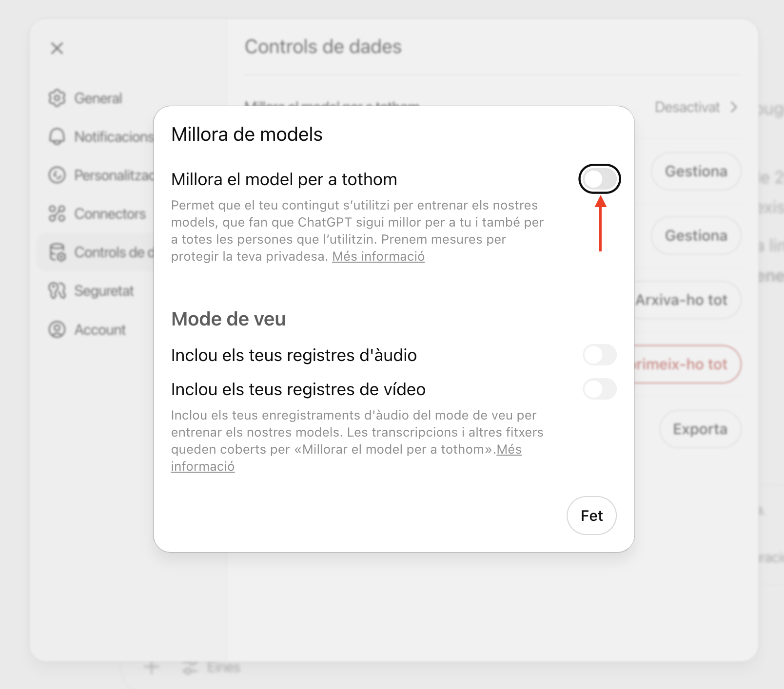Click the first Gestiona button

click(696, 171)
